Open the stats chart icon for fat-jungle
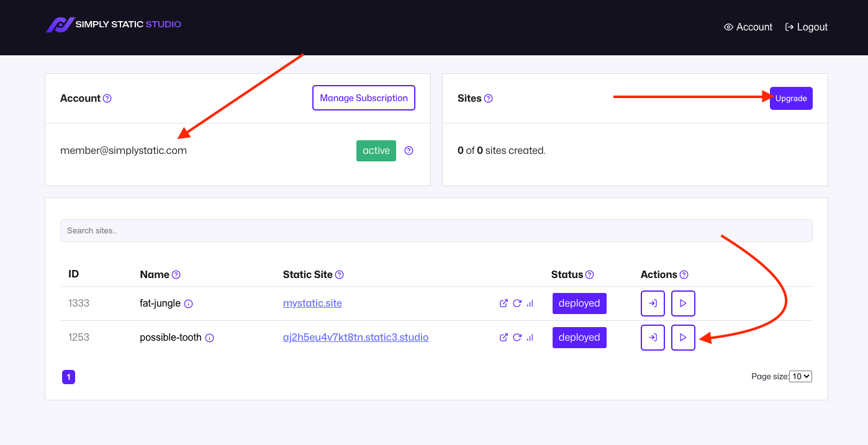 [x=530, y=303]
